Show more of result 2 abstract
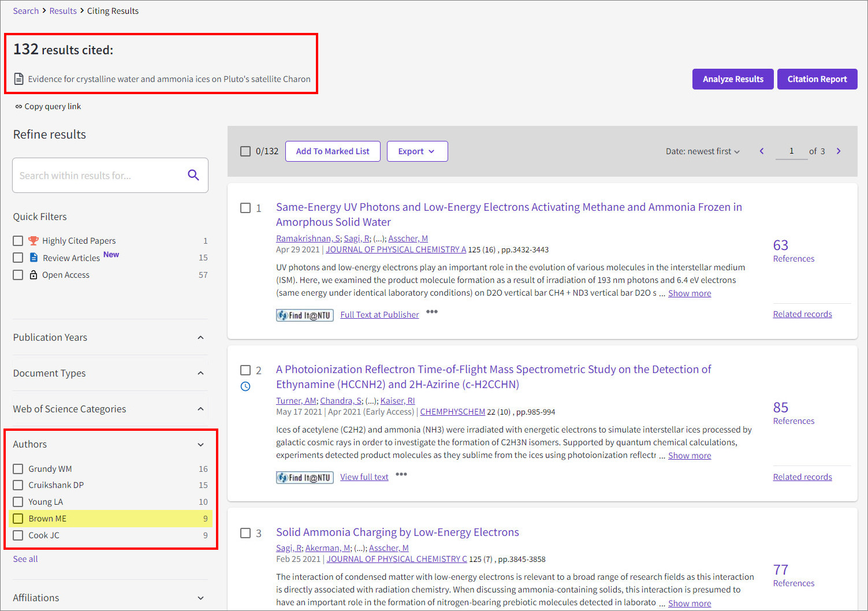 [x=690, y=456]
